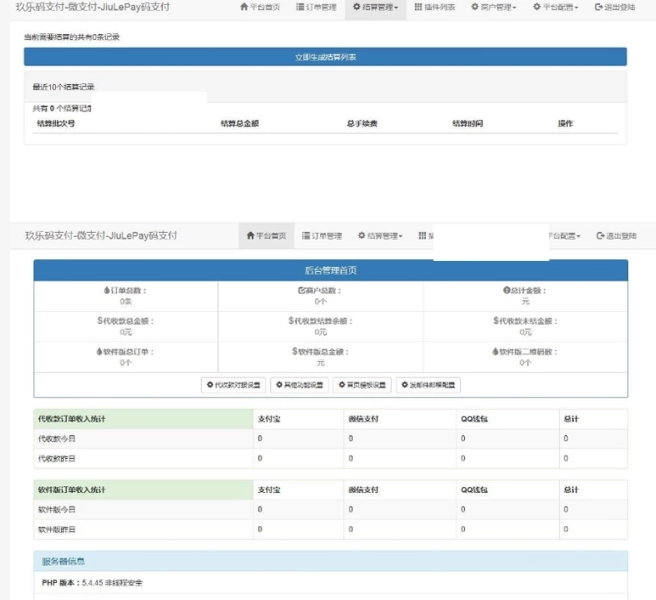
Task: Expand 平台配置 dropdown in dashboard navbar
Action: 565,236
